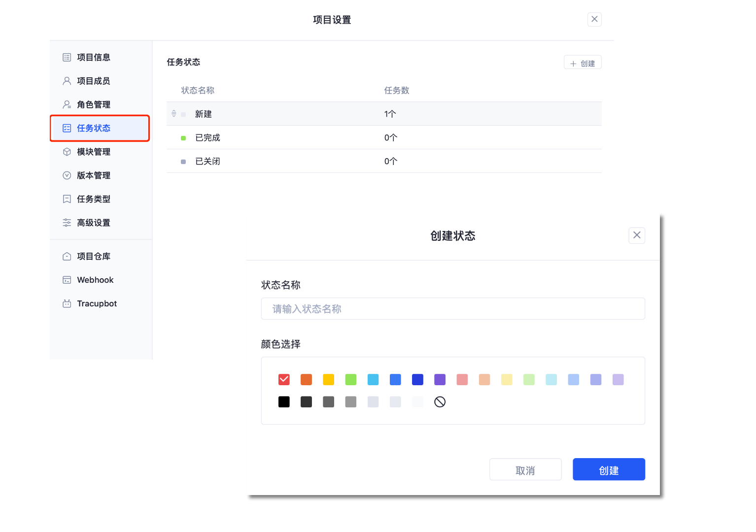Click the blue 创建 confirm button

[609, 469]
